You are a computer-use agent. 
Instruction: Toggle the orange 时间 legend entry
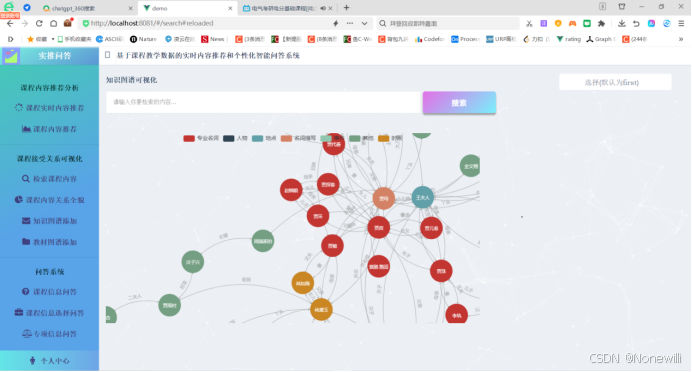click(390, 138)
